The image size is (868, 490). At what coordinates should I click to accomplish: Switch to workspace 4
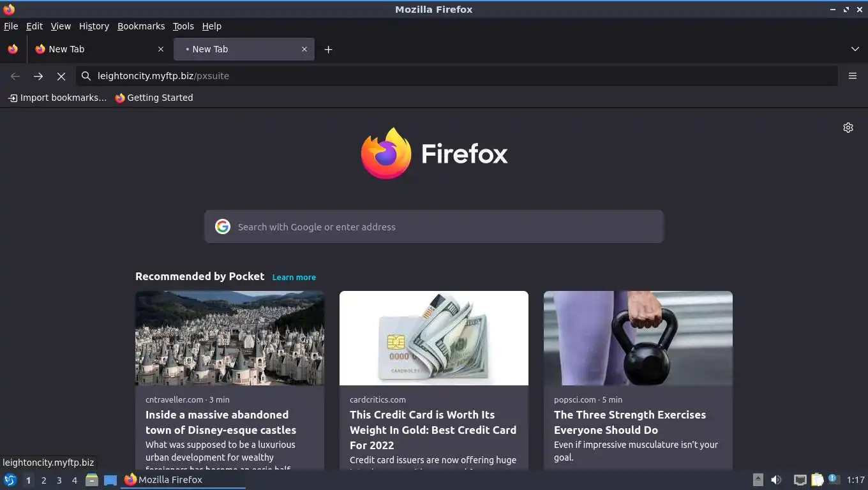pos(75,480)
